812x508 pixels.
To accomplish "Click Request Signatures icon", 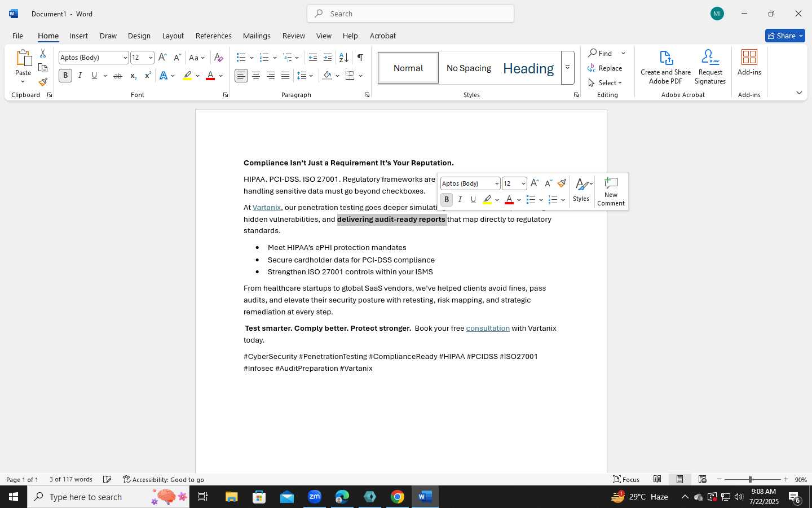I will click(x=710, y=67).
